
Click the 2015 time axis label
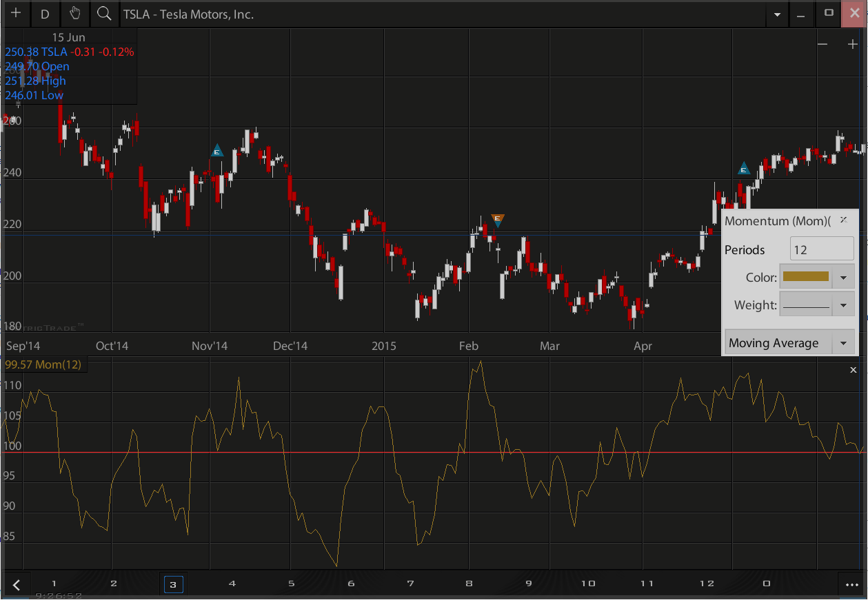(384, 346)
